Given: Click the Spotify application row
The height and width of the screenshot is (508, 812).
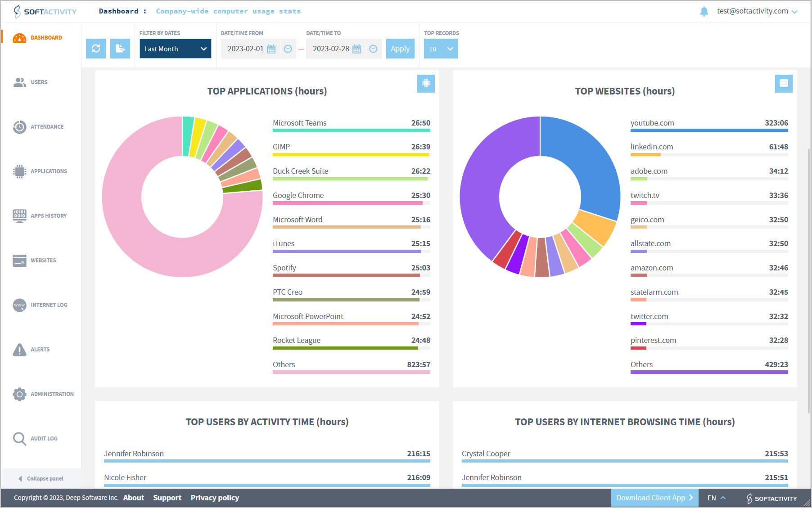Looking at the screenshot, I should pos(352,271).
